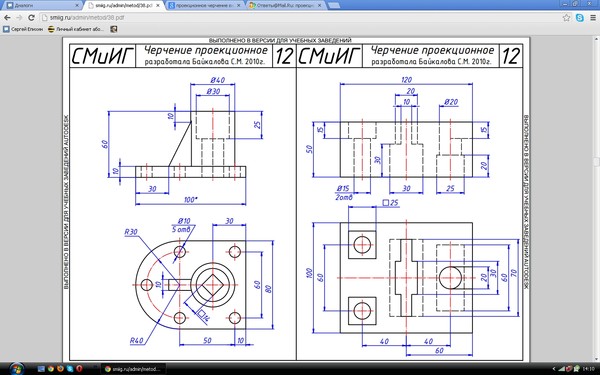
Task: Bookmark this page with the star icon
Action: pos(566,18)
